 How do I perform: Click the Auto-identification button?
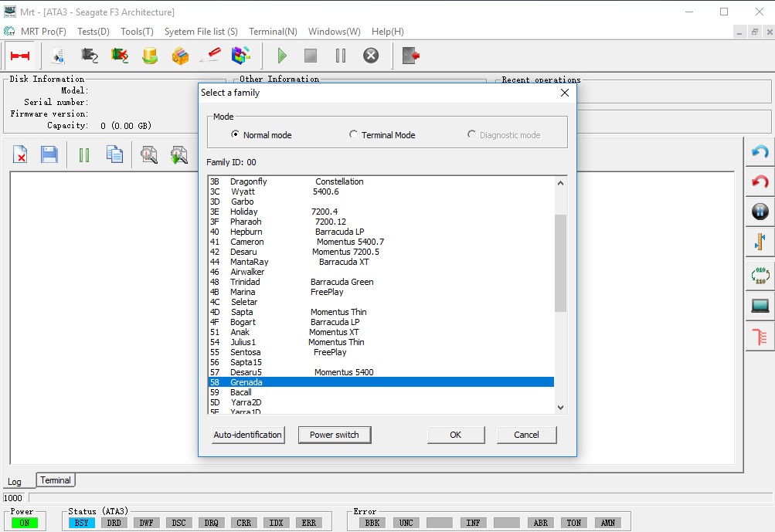click(247, 435)
